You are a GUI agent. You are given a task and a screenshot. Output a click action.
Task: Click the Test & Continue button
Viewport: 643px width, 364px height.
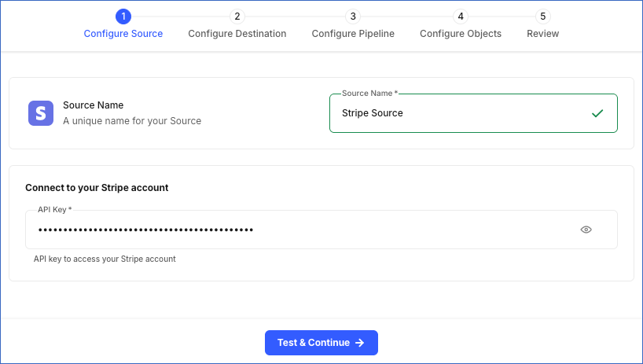(x=321, y=343)
